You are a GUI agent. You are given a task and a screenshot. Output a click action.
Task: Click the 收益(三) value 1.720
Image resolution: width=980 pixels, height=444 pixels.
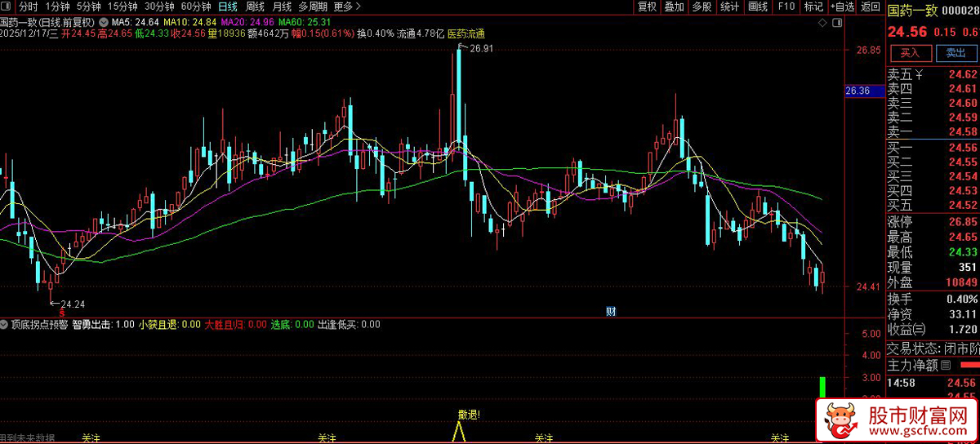tap(963, 330)
